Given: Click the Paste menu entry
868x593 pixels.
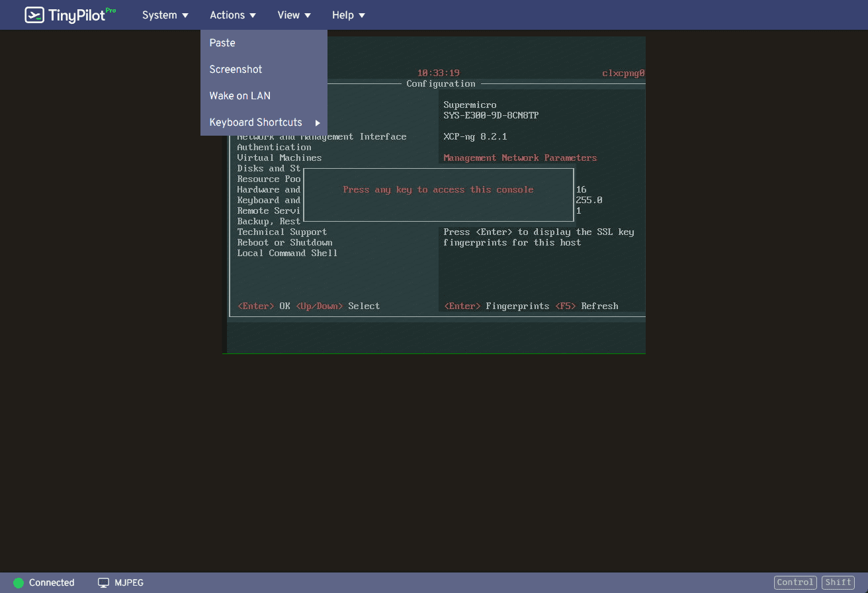Looking at the screenshot, I should tap(222, 42).
